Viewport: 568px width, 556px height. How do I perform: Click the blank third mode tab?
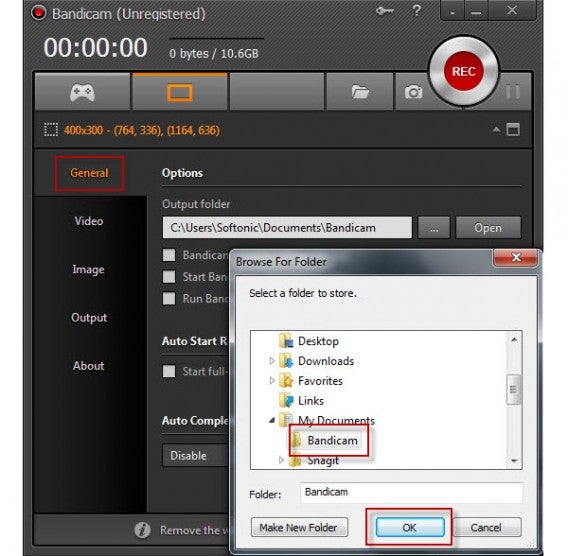pos(277,92)
